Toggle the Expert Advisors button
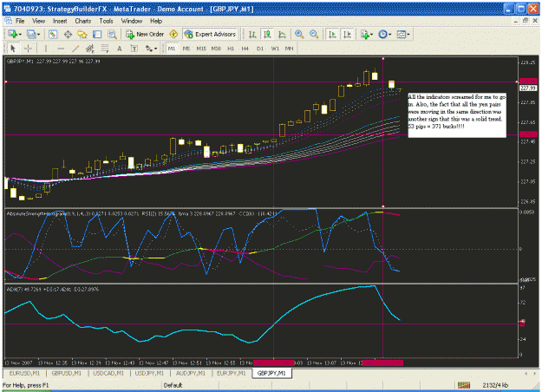Image resolution: width=542 pixels, height=392 pixels. (x=210, y=34)
